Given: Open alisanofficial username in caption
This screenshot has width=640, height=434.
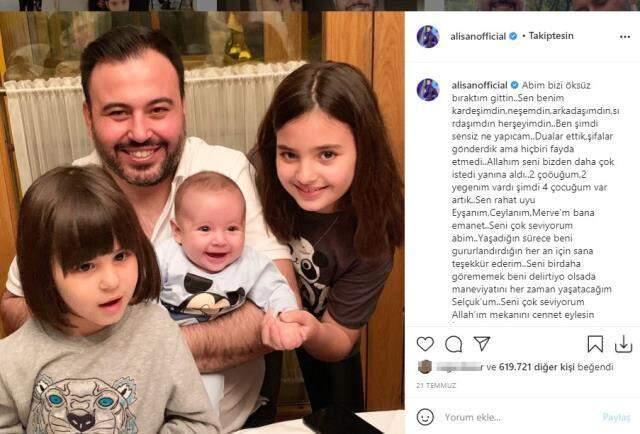Looking at the screenshot, I should (x=480, y=85).
